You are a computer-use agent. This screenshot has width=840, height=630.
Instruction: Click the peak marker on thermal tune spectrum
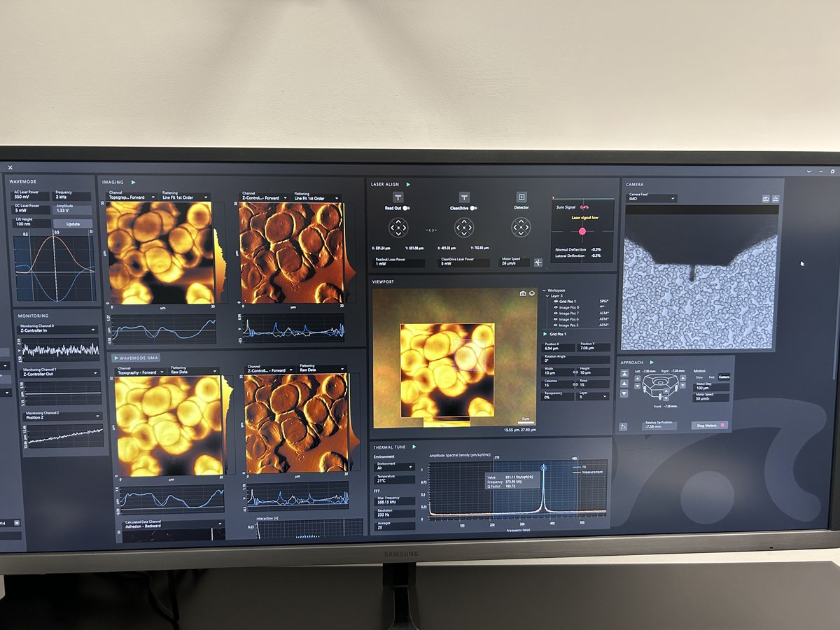tap(543, 468)
